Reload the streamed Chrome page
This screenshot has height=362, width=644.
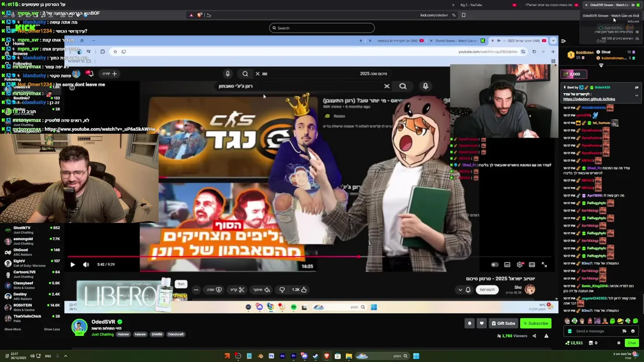(534, 51)
